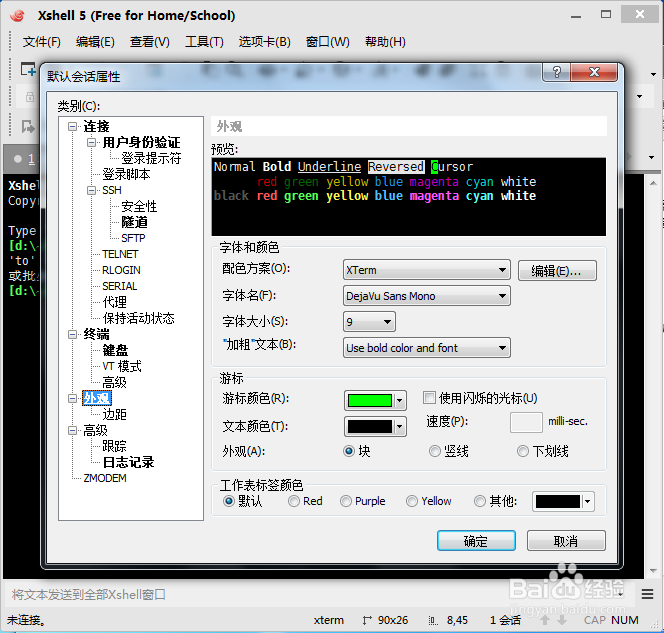Select RLOGIN in the tree
Screen dimensions: 664x633
(x=121, y=270)
